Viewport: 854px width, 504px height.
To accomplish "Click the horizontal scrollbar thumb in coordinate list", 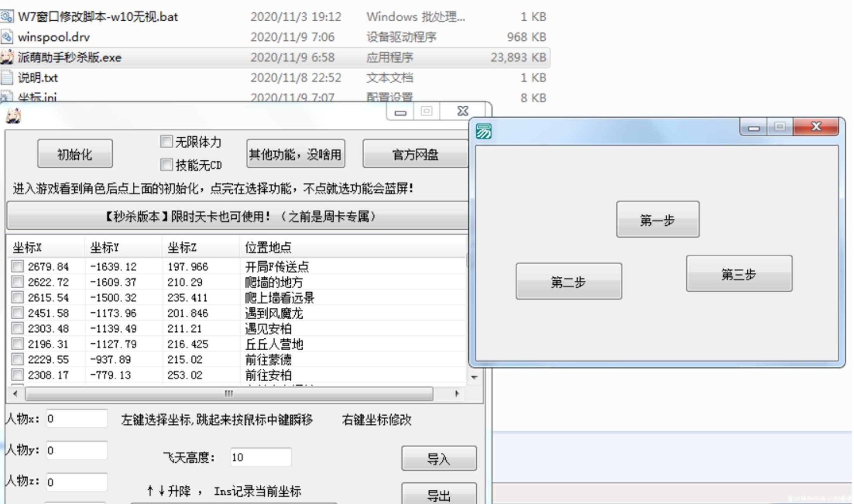I will tap(229, 394).
